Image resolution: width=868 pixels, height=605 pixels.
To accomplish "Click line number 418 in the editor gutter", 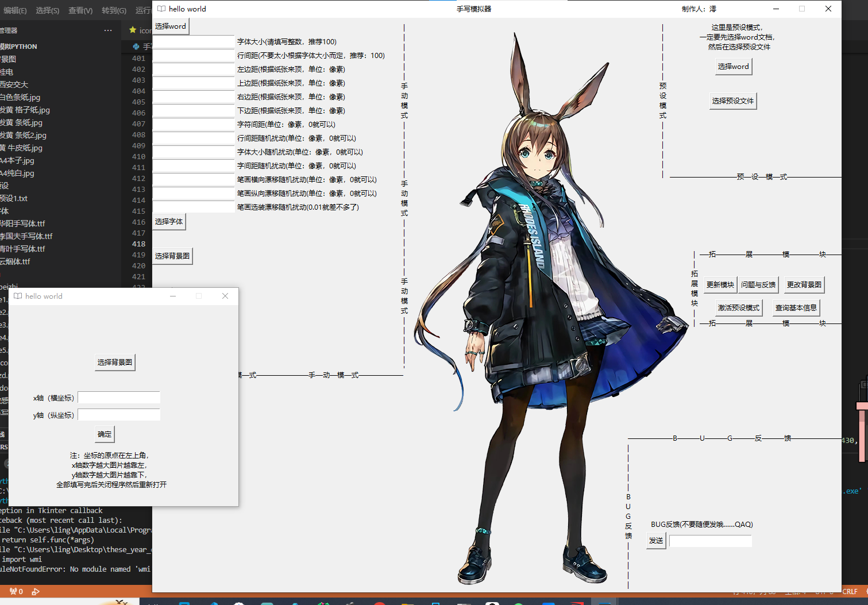I will (x=138, y=244).
